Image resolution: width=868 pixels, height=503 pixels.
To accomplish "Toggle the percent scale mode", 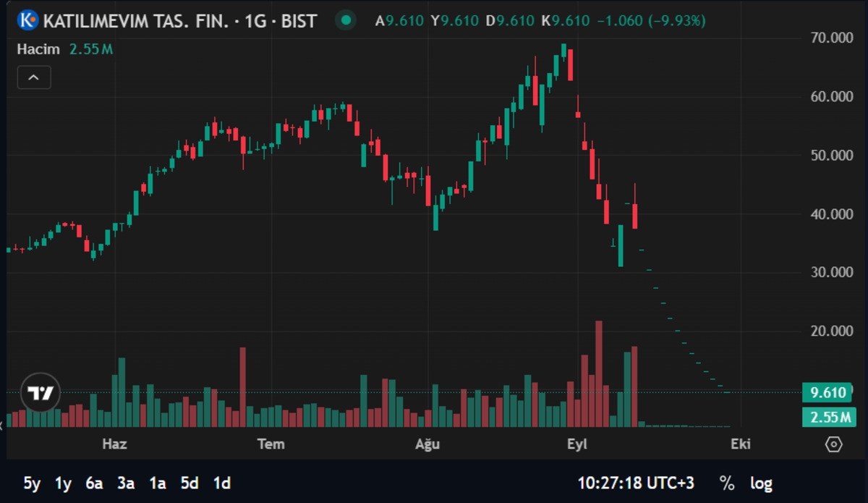I will point(727,483).
